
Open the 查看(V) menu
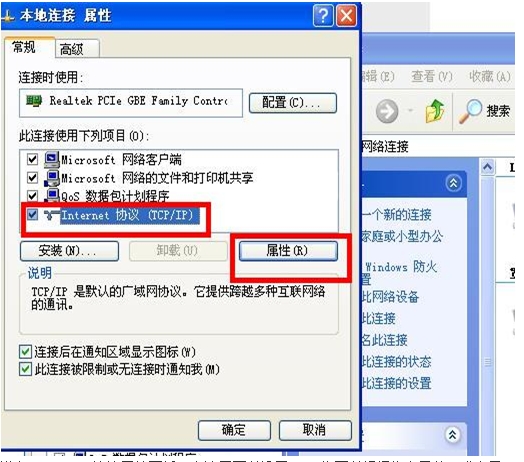(431, 77)
